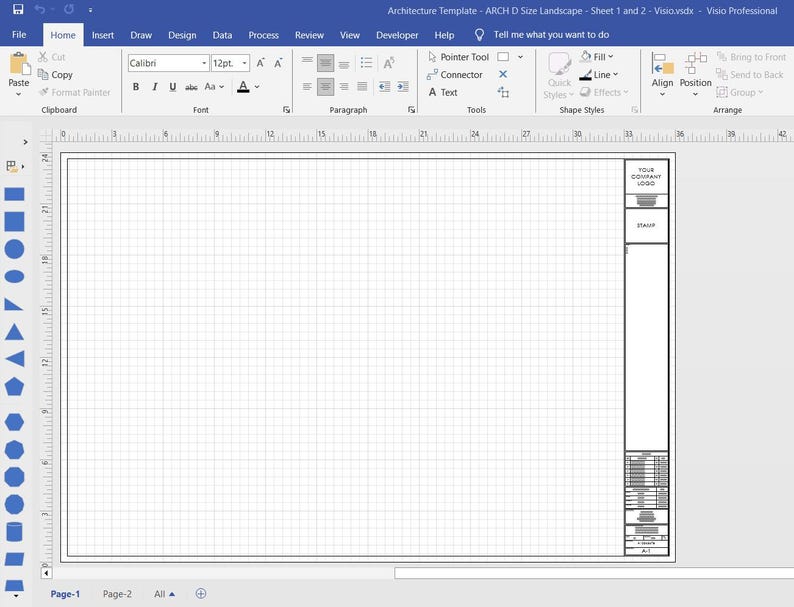Toggle underline formatting
The height and width of the screenshot is (607, 794).
click(x=173, y=87)
